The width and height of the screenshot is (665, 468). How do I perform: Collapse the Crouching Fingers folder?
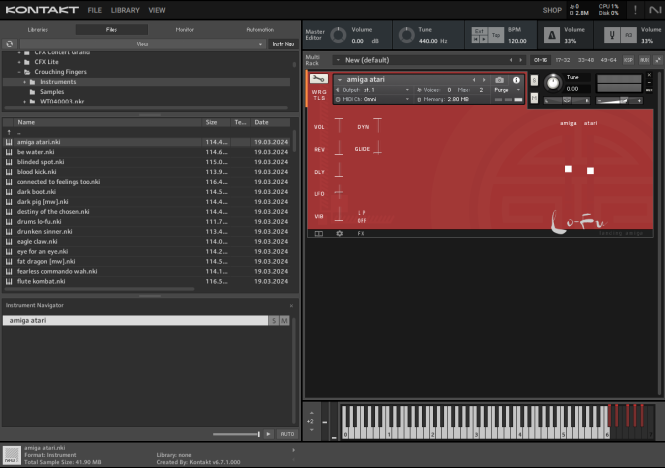pos(19,72)
